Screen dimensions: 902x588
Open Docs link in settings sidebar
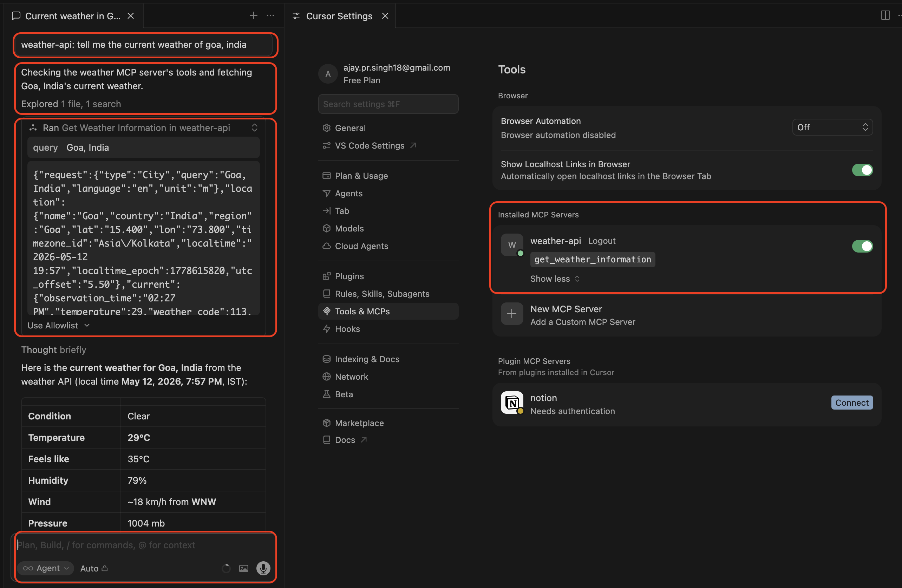pos(388,440)
